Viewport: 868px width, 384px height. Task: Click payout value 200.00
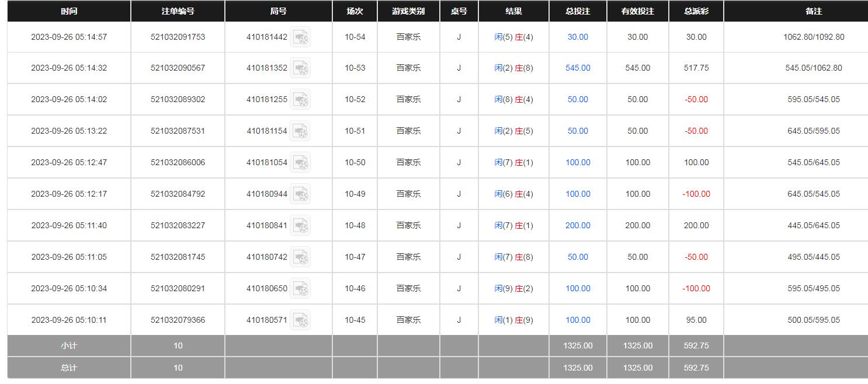pos(696,225)
